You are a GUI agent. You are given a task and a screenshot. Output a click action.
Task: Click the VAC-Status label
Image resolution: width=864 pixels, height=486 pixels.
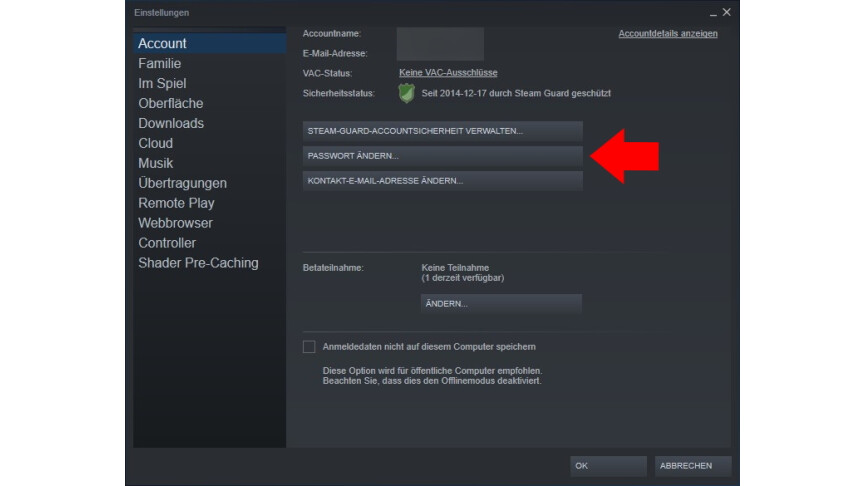327,73
